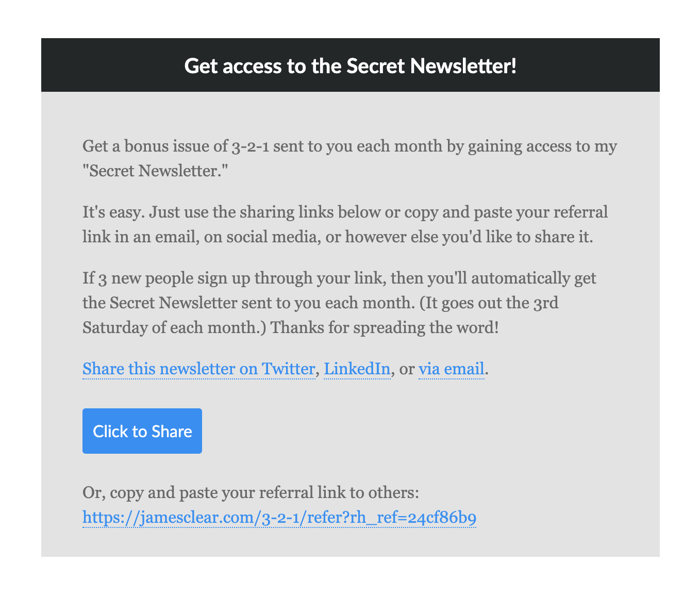This screenshot has width=700, height=596.
Task: Click the "3-2-1" text in the first paragraph
Action: coord(250,146)
